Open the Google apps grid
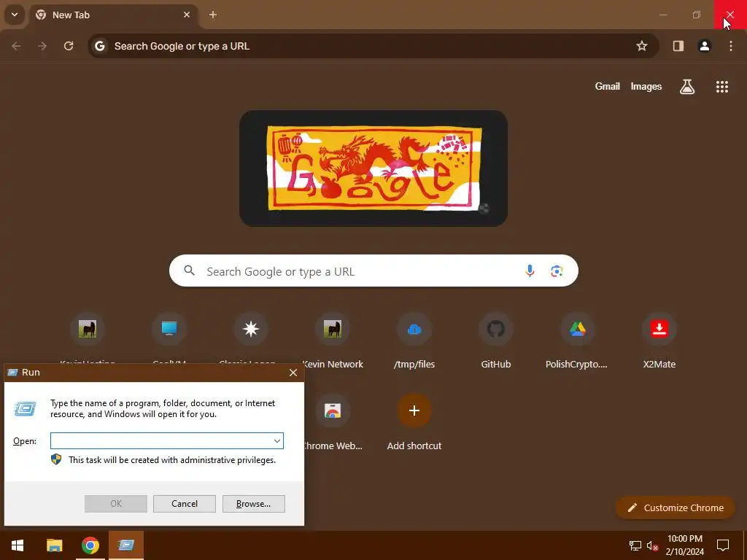This screenshot has height=560, width=747. click(722, 87)
